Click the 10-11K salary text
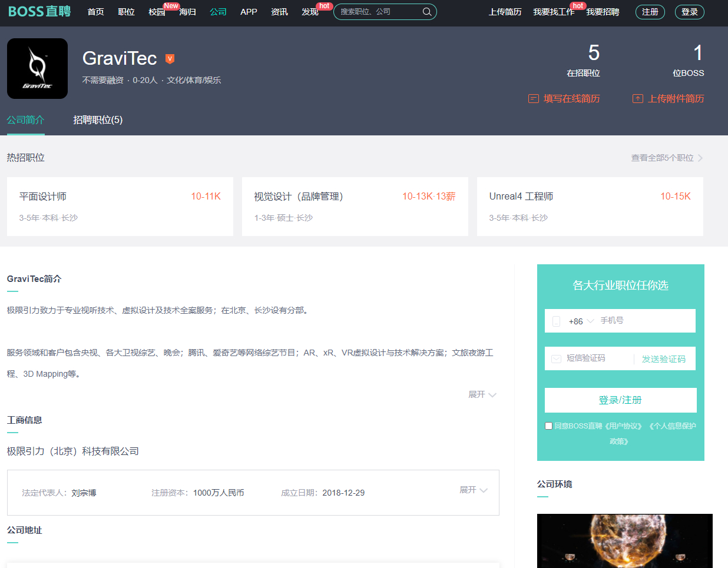Viewport: 728px width, 568px height. tap(206, 197)
